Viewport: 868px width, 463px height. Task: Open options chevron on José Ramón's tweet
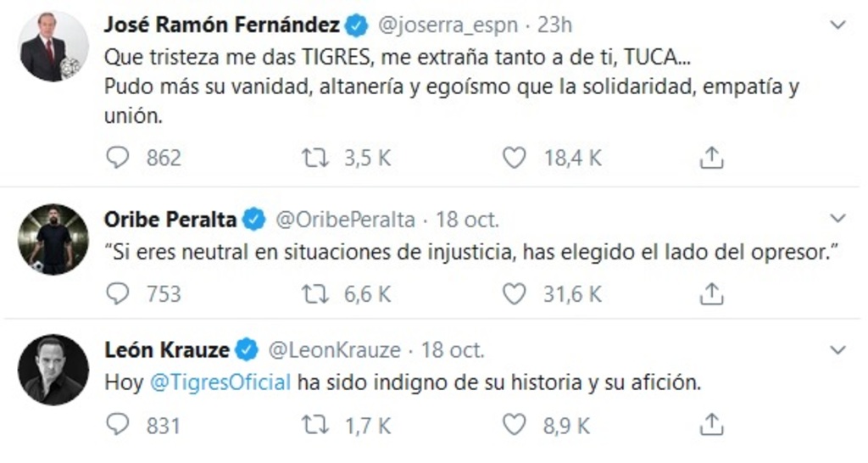click(837, 25)
